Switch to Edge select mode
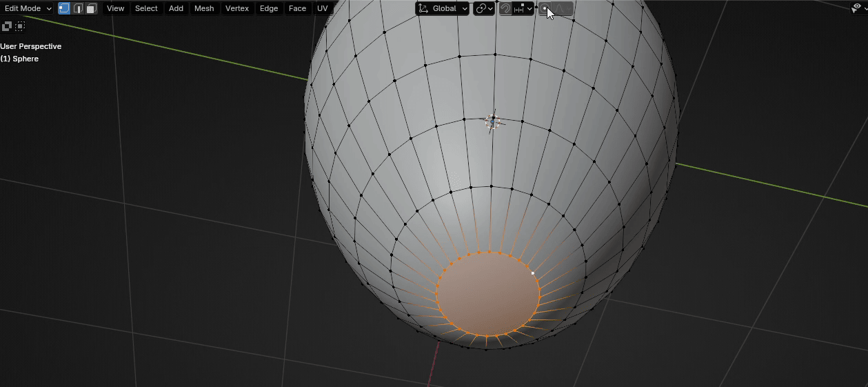This screenshot has width=868, height=387. [78, 8]
